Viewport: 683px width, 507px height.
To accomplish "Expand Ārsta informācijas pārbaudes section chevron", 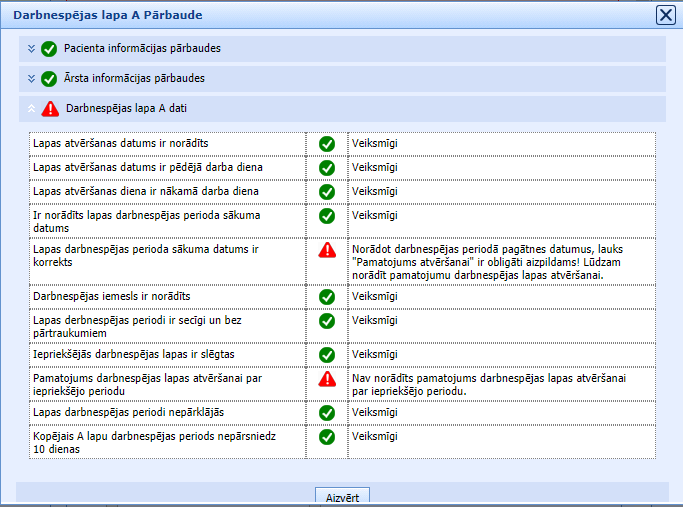I will pyautogui.click(x=32, y=79).
